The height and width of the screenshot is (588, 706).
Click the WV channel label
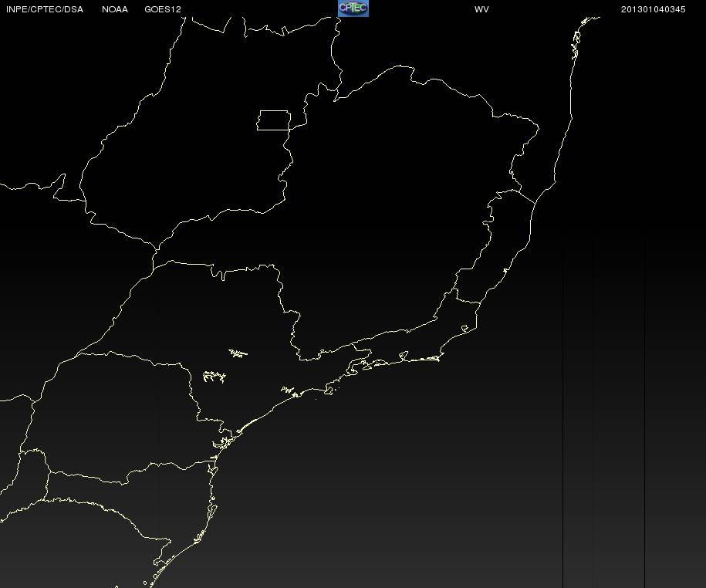[481, 9]
